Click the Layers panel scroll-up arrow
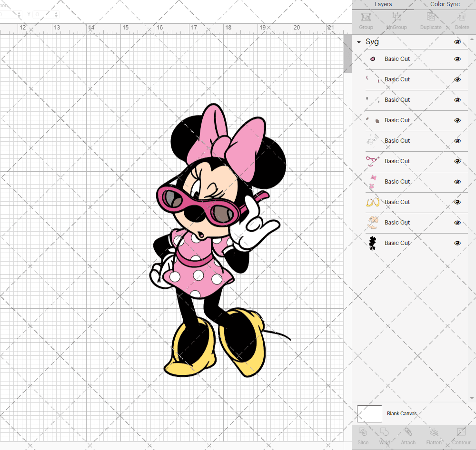 coord(471,39)
